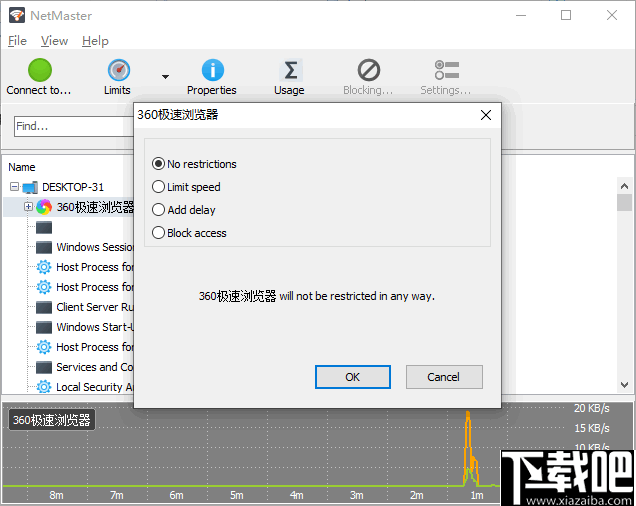Cancel the restrictions dialog
Screen dimensions: 636x506
[444, 377]
